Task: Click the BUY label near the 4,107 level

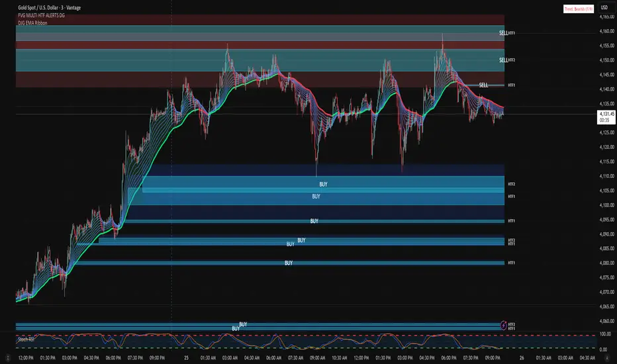Action: coord(323,184)
